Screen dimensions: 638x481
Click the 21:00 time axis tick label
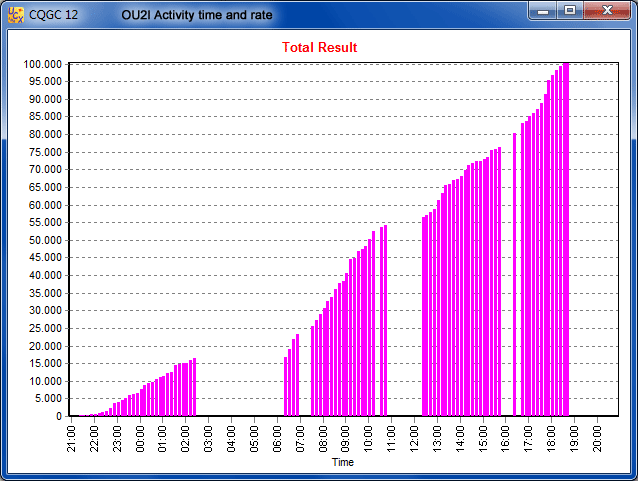click(71, 438)
